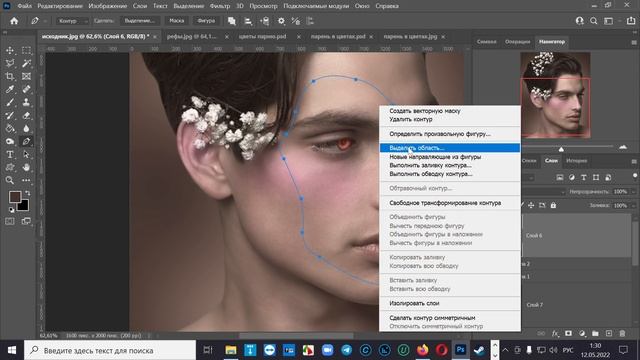Image resolution: width=640 pixels, height=360 pixels.
Task: Select the Paint Bucket tool
Action: coord(10,129)
